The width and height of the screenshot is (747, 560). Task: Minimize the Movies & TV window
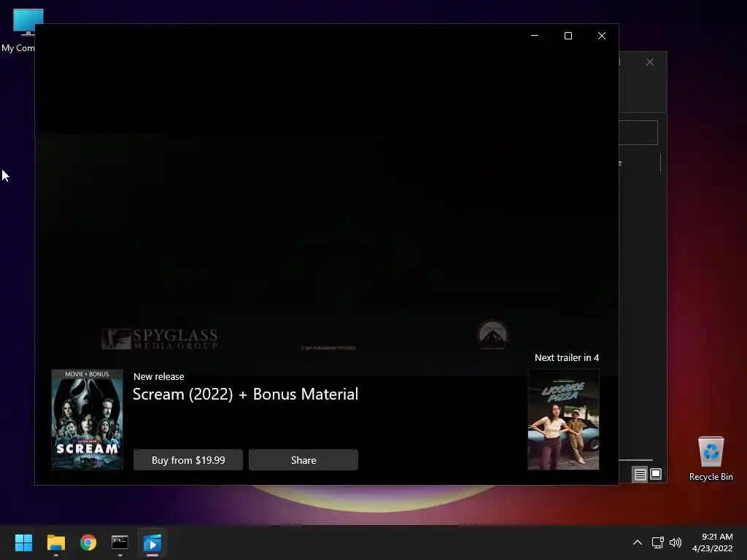tap(535, 36)
